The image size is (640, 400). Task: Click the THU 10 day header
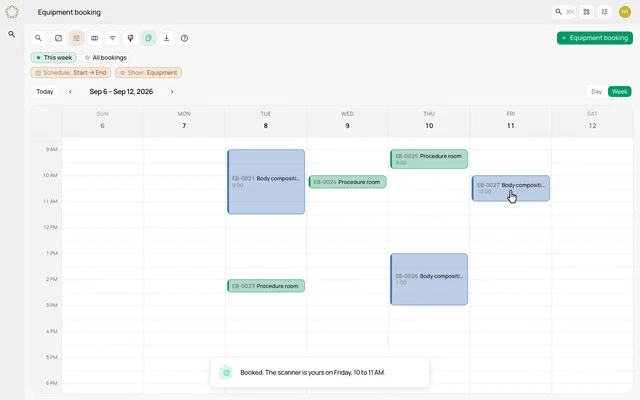point(429,120)
